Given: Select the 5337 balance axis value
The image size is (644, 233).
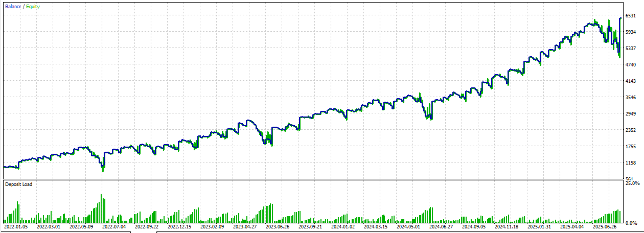Looking at the screenshot, I should point(630,49).
